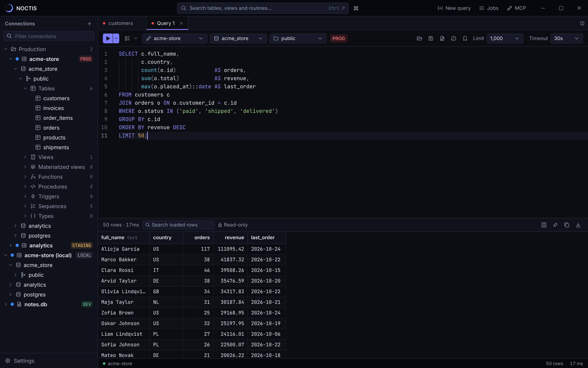Copy results with the copy icon
Screen dimensions: 588x368
tap(567, 225)
